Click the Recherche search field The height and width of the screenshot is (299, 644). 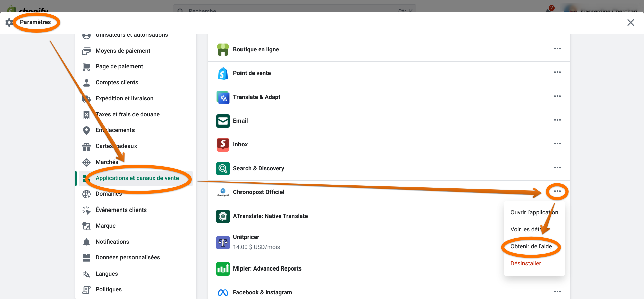point(294,8)
